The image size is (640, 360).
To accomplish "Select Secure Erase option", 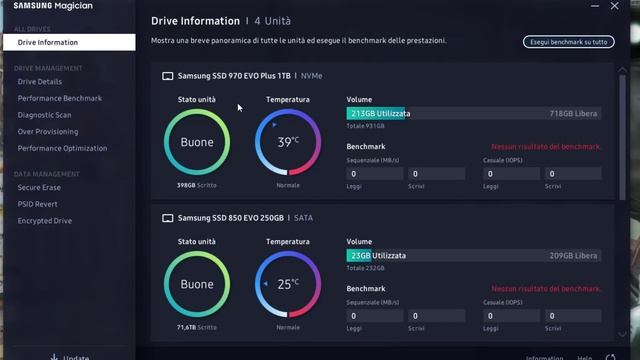I will coord(39,187).
